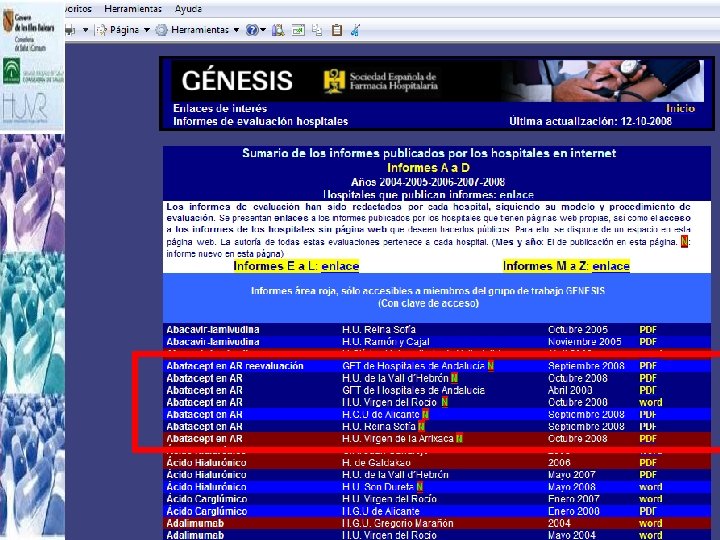Click the HUVR hospital logo
Screen dimensions: 720x540
point(25,108)
